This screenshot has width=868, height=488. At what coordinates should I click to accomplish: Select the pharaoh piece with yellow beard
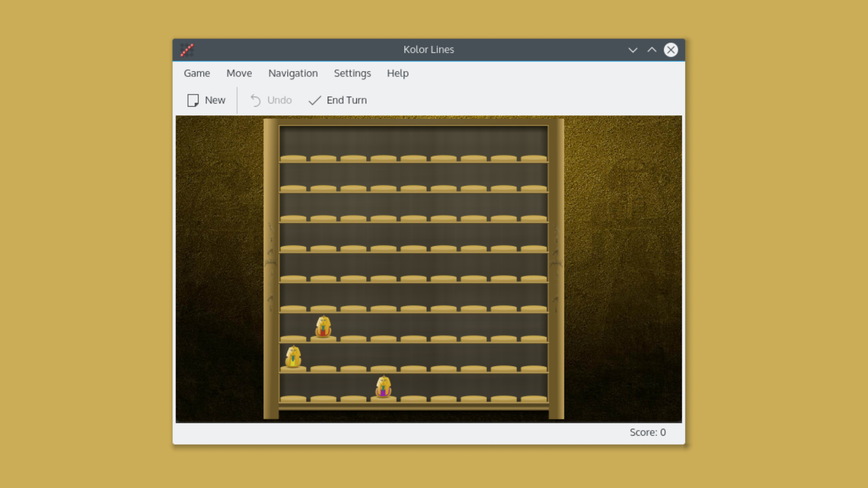[x=293, y=357]
